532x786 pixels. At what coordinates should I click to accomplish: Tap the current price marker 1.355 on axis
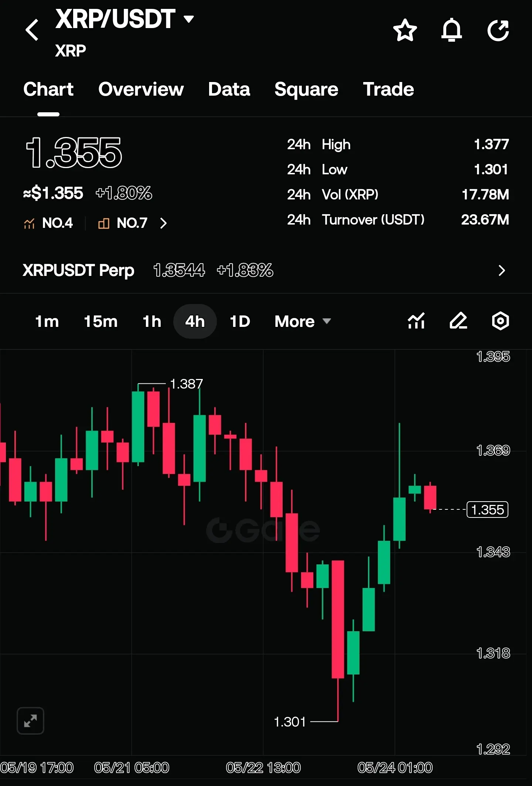[x=487, y=510]
